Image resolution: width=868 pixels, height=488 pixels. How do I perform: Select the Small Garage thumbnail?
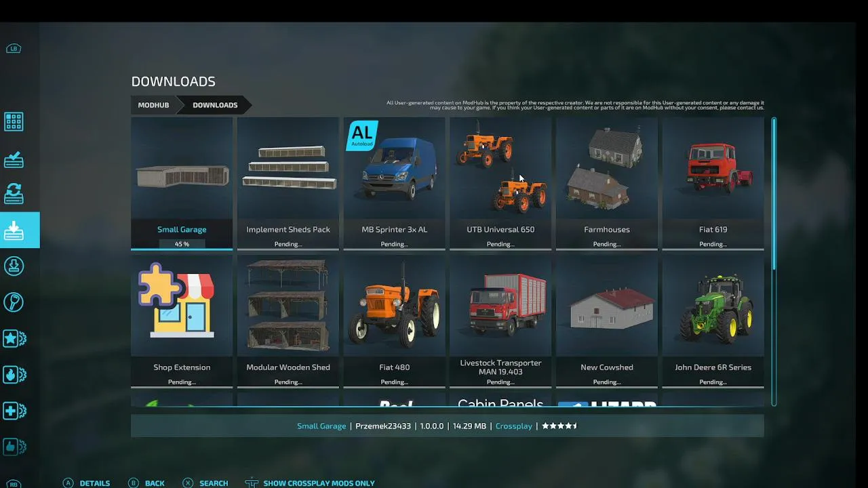click(182, 168)
